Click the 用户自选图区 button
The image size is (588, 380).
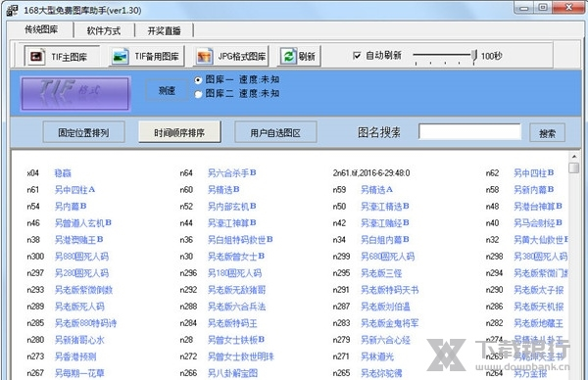pyautogui.click(x=275, y=132)
